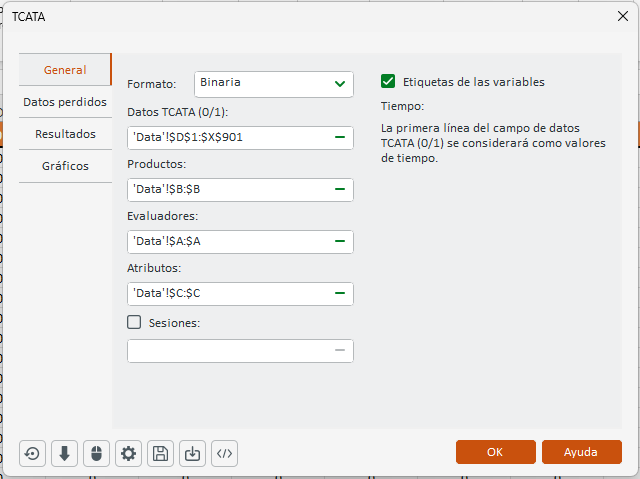The width and height of the screenshot is (640, 479).
Task: Enable the Sesiones checkbox
Action: tap(134, 322)
